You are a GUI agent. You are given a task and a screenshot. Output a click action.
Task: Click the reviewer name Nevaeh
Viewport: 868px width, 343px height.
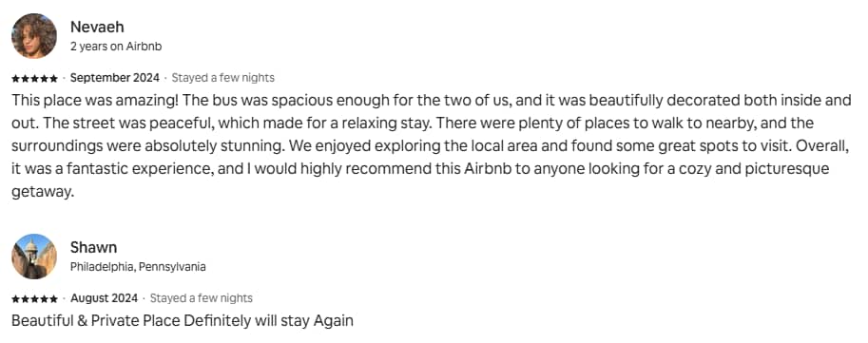97,27
